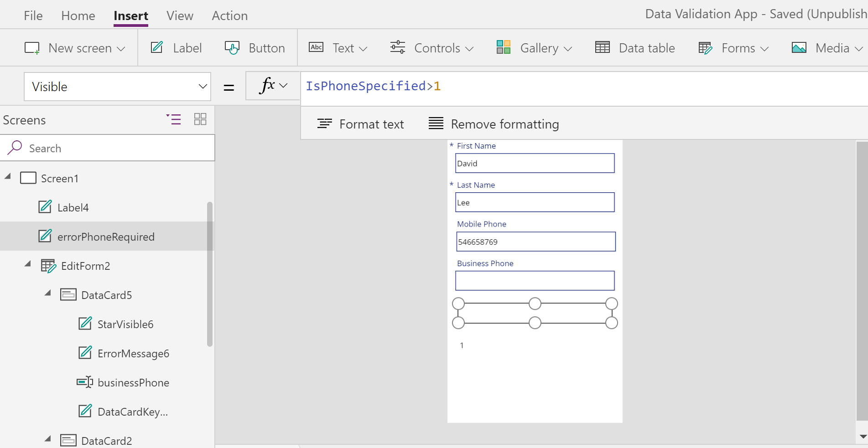Click the Label insert icon
The width and height of the screenshot is (868, 448).
click(x=157, y=48)
